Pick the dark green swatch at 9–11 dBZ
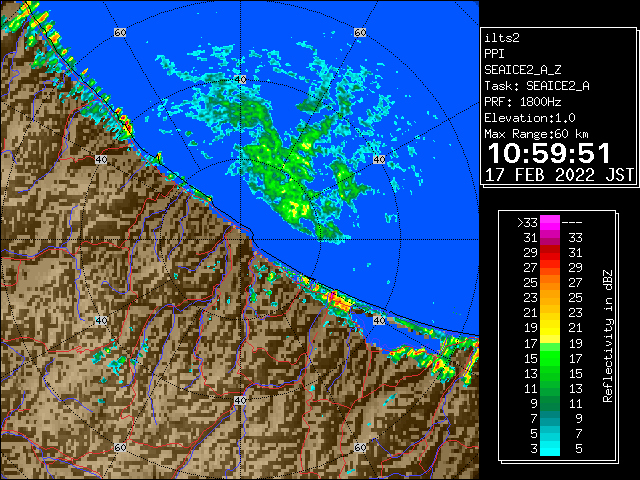The height and width of the screenshot is (480, 640). (x=550, y=402)
